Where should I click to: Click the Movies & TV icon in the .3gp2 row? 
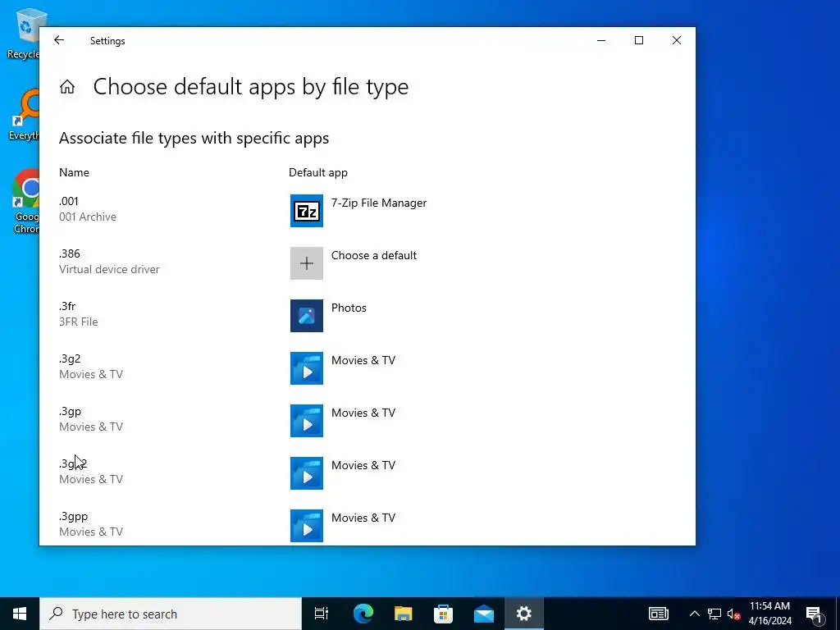[307, 473]
